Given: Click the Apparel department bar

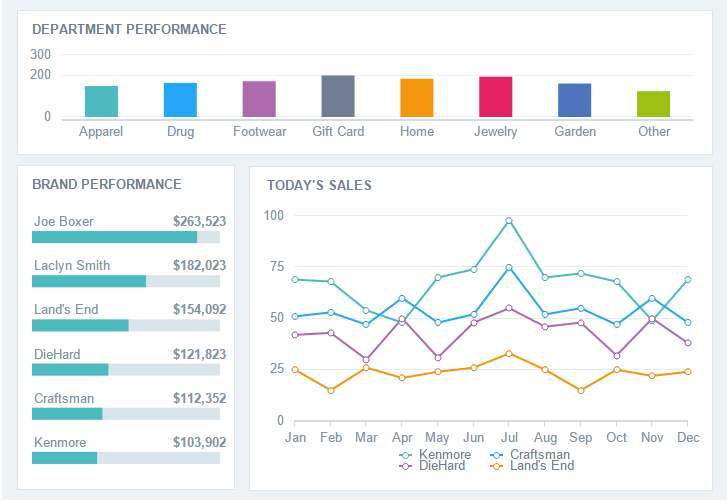Looking at the screenshot, I should 101,102.
